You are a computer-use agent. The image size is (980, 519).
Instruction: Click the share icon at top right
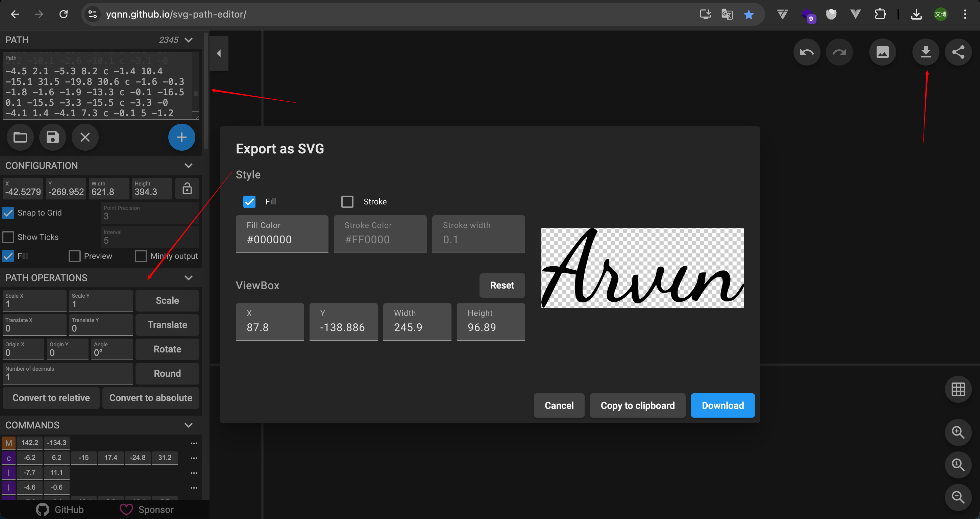point(958,52)
